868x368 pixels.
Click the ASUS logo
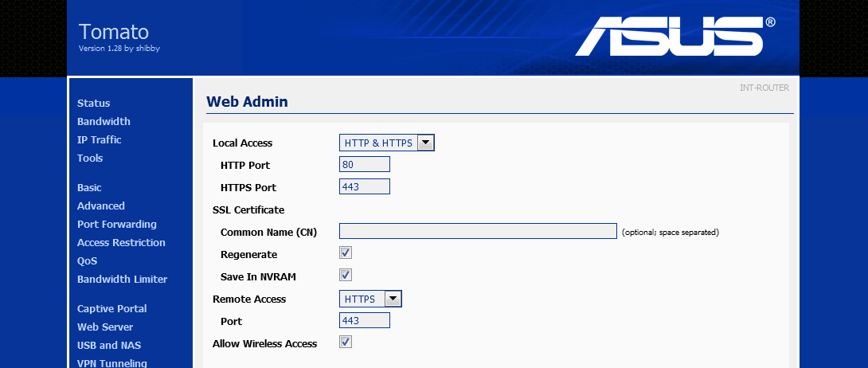pos(675,36)
